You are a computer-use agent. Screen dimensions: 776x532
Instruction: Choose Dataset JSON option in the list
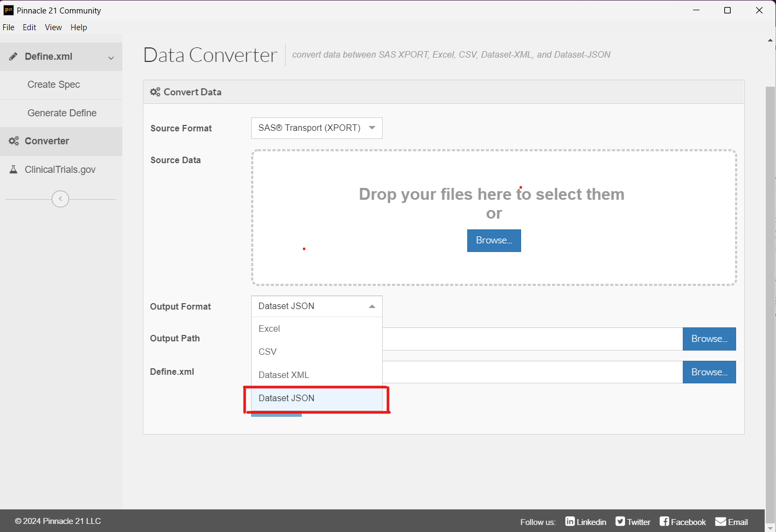317,398
